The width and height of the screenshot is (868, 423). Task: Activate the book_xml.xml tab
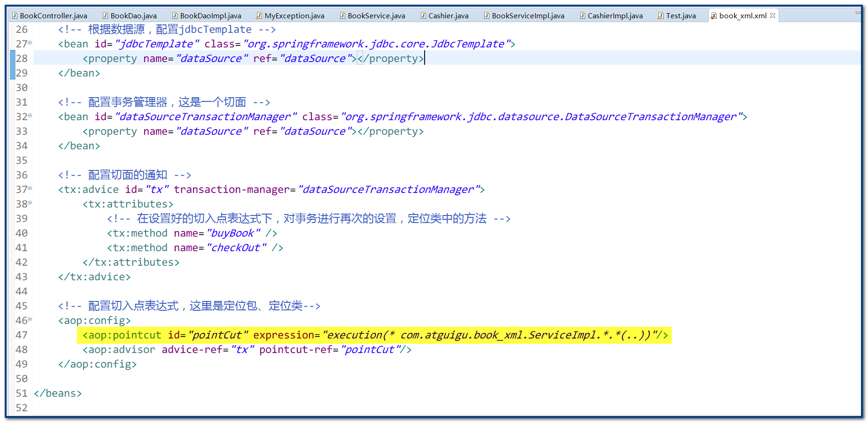tap(743, 15)
